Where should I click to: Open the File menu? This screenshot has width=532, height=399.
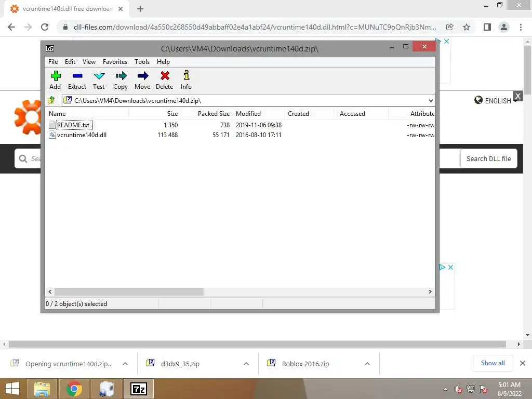click(53, 62)
